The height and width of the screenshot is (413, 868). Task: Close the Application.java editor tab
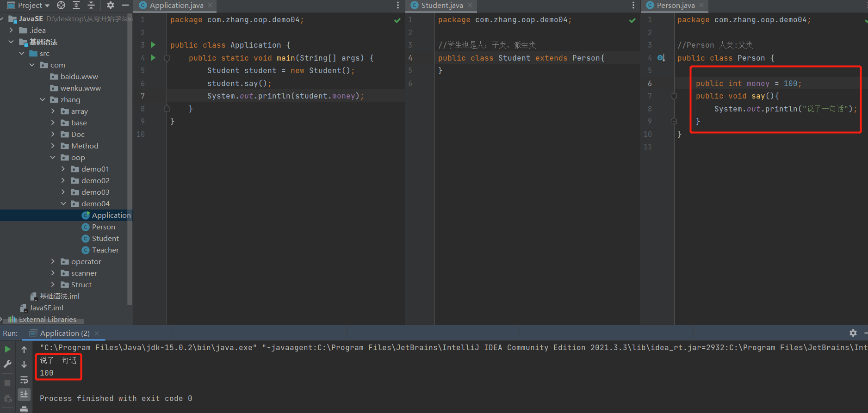point(210,5)
